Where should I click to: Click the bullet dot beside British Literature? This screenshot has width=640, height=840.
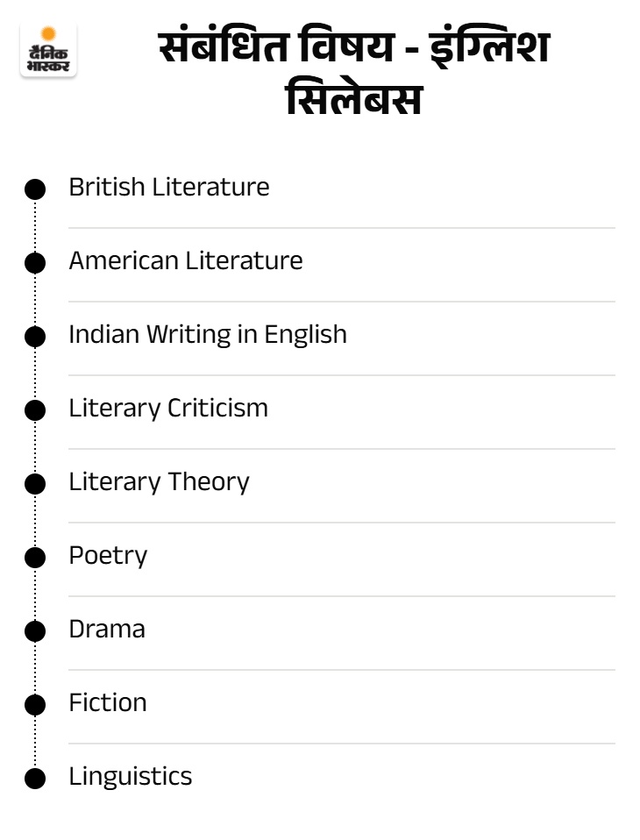click(35, 189)
